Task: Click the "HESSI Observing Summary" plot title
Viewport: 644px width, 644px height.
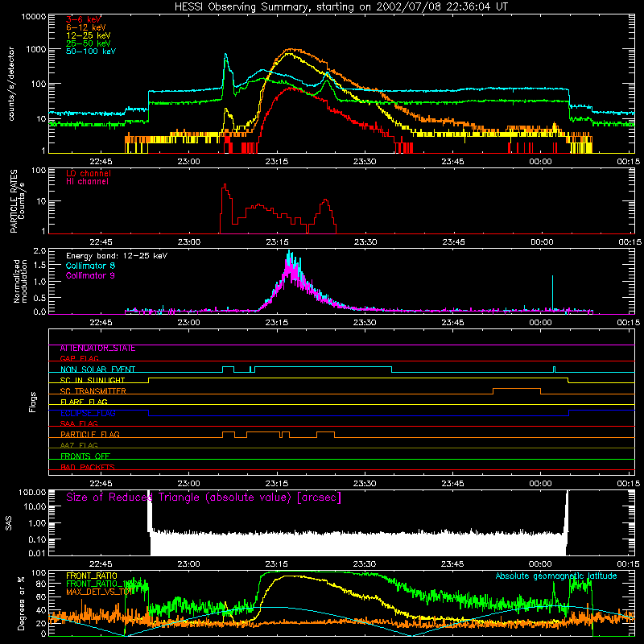Action: [x=341, y=7]
